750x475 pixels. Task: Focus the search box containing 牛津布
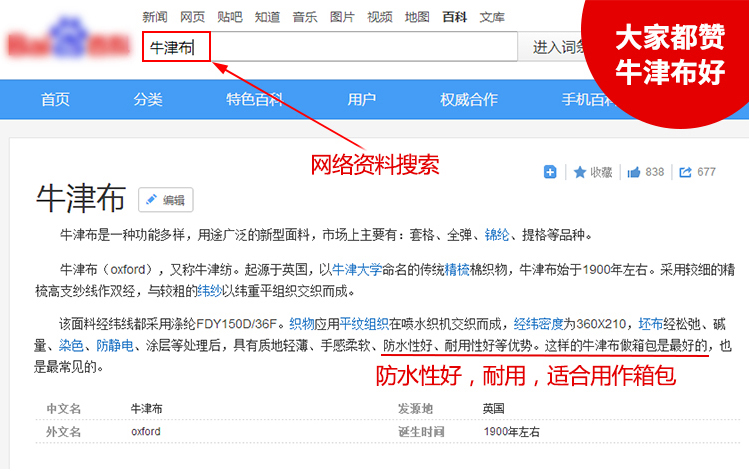(330, 46)
